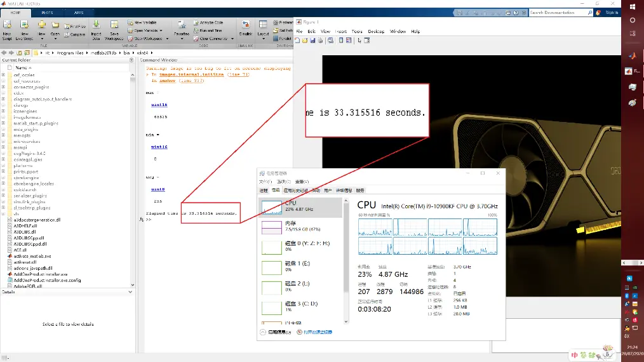
Task: Click the Find Files icon
Action: point(75,26)
